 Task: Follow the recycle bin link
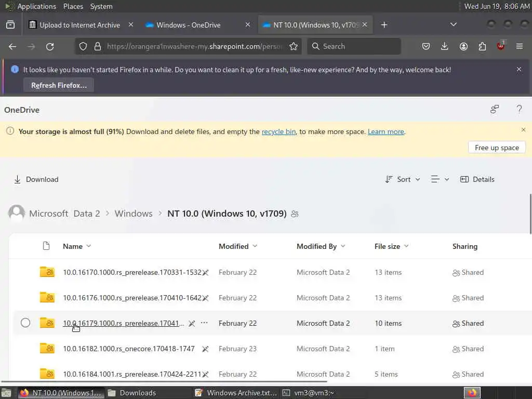278,131
